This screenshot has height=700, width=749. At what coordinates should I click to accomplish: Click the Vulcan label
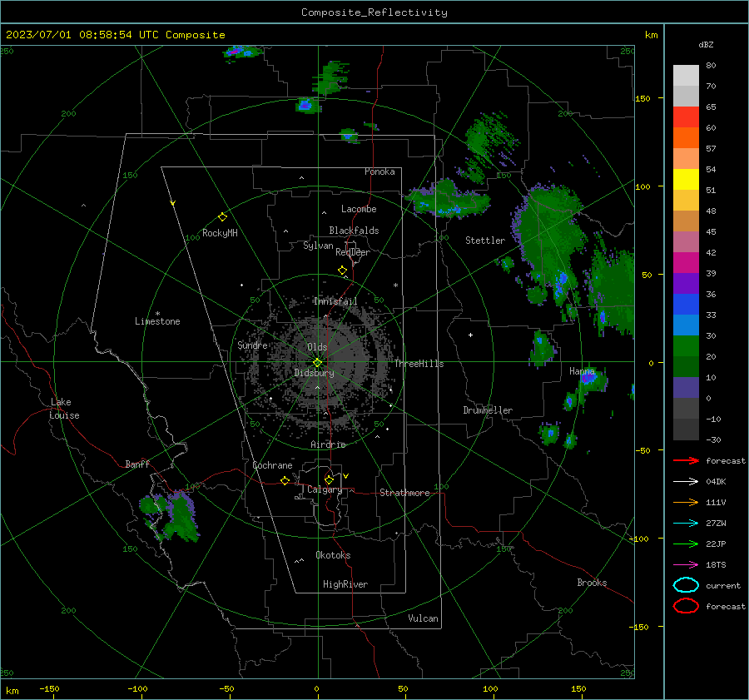(x=423, y=618)
